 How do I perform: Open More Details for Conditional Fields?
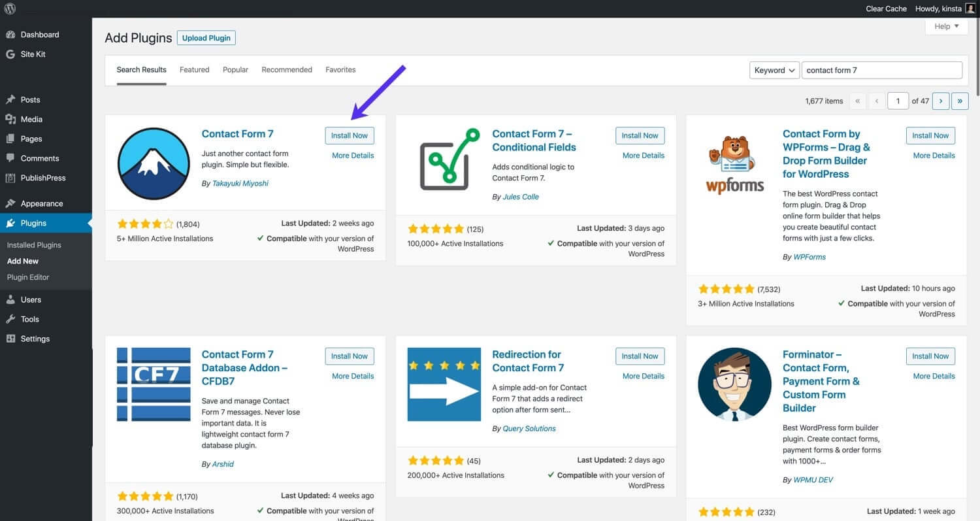tap(644, 156)
